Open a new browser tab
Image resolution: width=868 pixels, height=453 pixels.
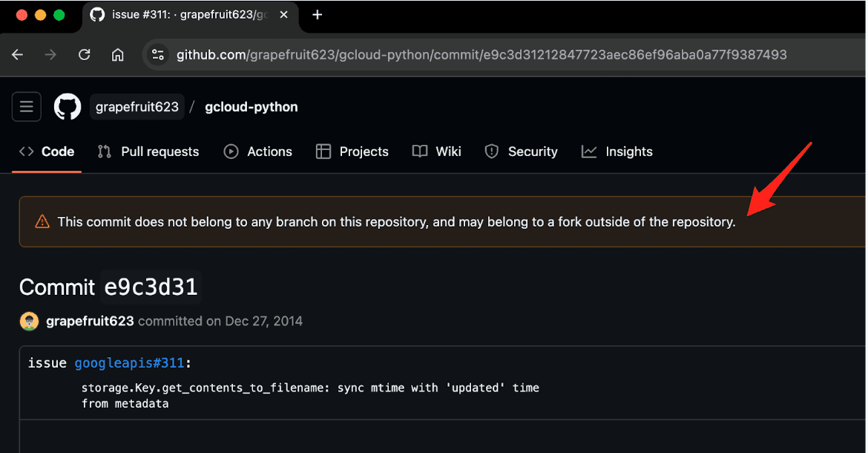318,15
